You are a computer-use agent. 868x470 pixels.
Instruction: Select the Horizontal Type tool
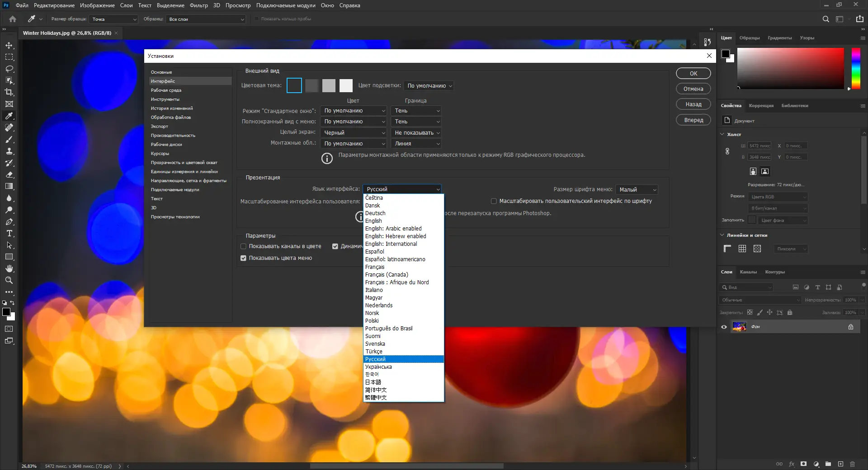(x=9, y=234)
